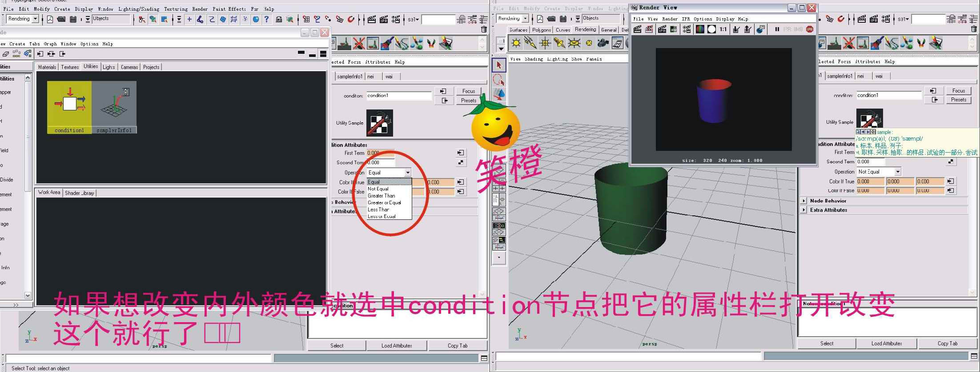This screenshot has height=372, width=980.
Task: Expand Extra Attributes section in right panel
Action: 803,210
